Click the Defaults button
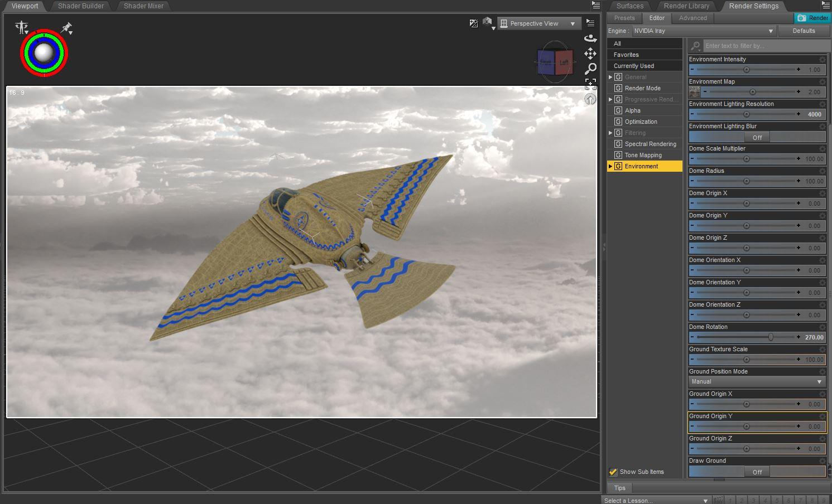This screenshot has height=504, width=832. pos(804,31)
